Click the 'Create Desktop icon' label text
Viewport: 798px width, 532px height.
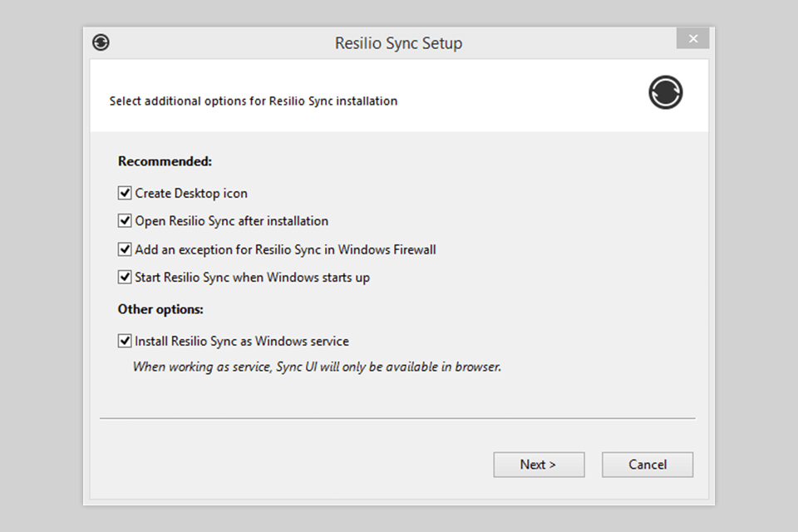(x=191, y=193)
